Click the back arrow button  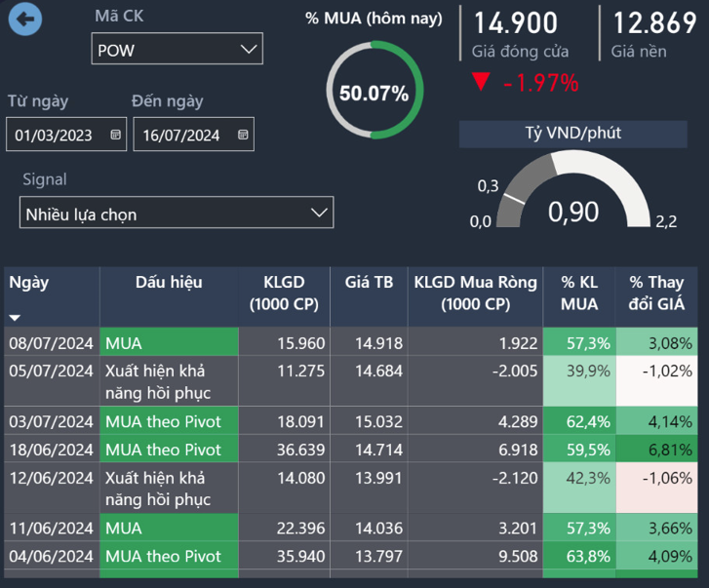tap(24, 19)
